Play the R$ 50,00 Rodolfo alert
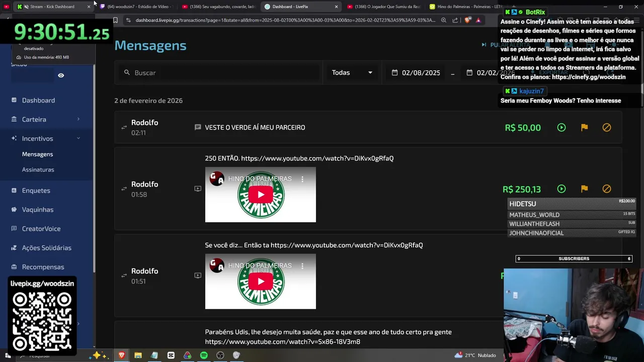This screenshot has width=644, height=362. [561, 128]
